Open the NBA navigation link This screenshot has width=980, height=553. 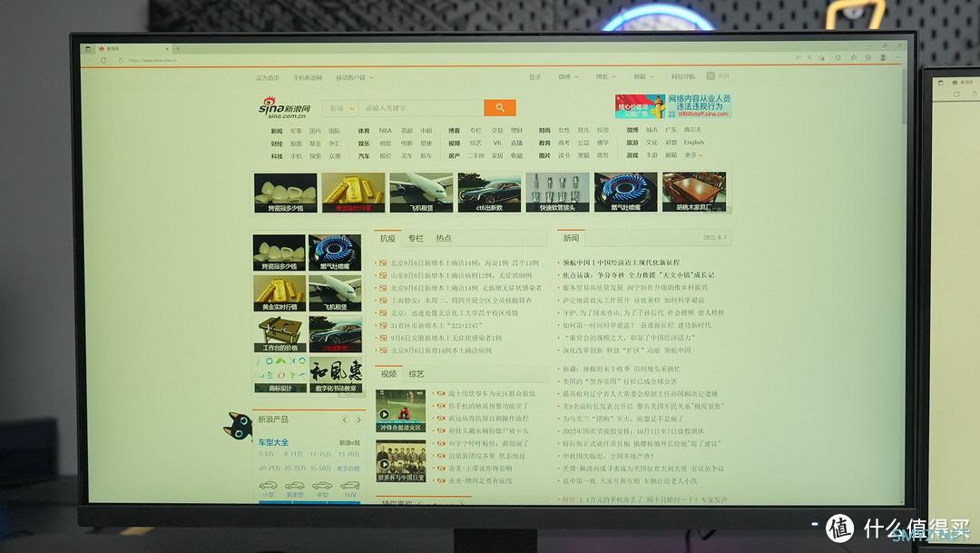(x=385, y=131)
